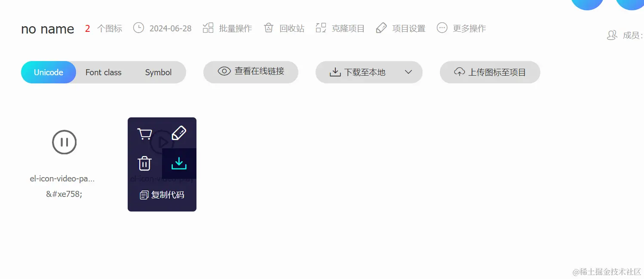Delete the icon using trash button
Image resolution: width=644 pixels, height=279 pixels.
tap(144, 163)
